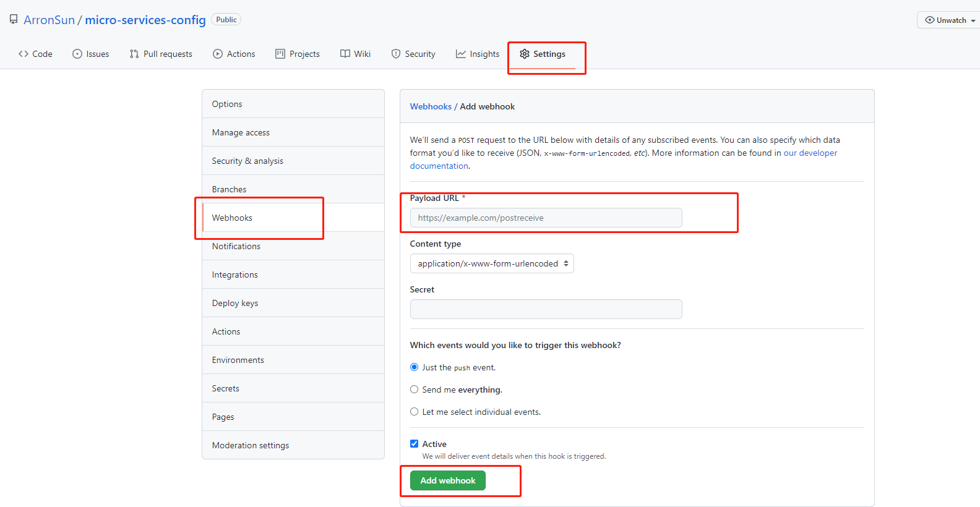The height and width of the screenshot is (507, 980).
Task: Open the Code tab
Action: 35,54
